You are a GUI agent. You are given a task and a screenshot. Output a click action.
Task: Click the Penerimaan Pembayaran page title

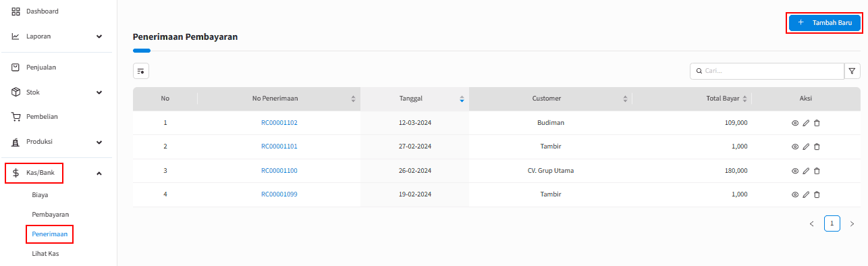point(185,36)
